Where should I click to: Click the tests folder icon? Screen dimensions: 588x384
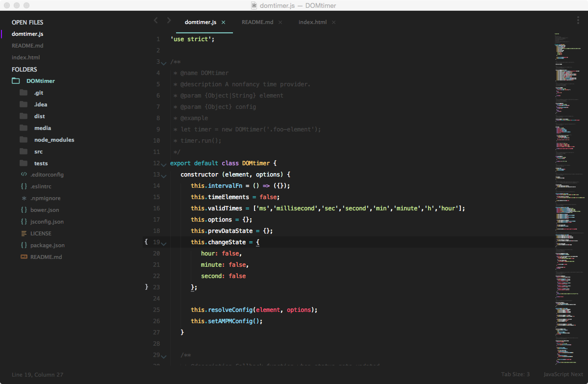pyautogui.click(x=24, y=163)
